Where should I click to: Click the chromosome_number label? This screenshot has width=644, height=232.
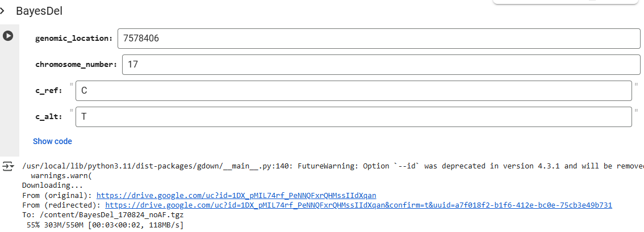click(x=76, y=64)
